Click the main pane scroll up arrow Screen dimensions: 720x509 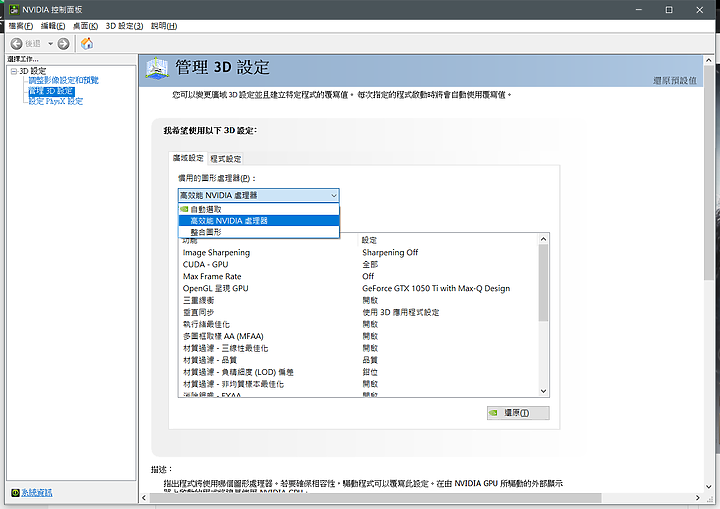tap(709, 60)
